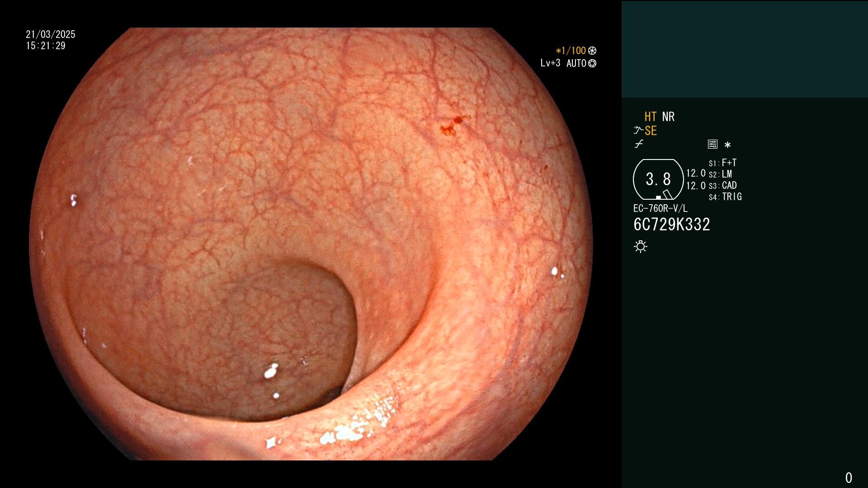868x488 pixels.
Task: Click the serial number 6C729K332
Action: coord(672,225)
